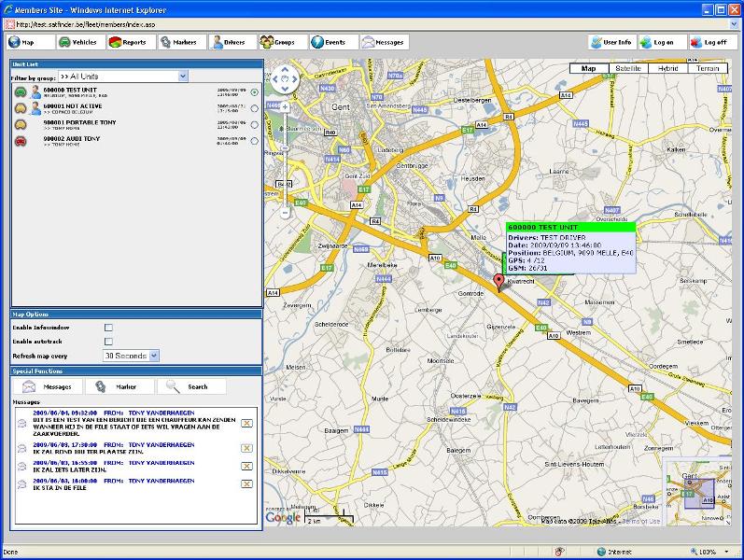Click green car icon of 600000 TEST UNIT
This screenshot has height=560, width=744.
[21, 92]
